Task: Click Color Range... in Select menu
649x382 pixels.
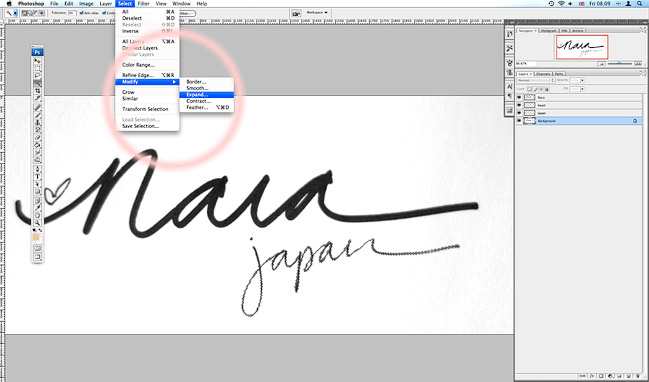Action: click(138, 65)
